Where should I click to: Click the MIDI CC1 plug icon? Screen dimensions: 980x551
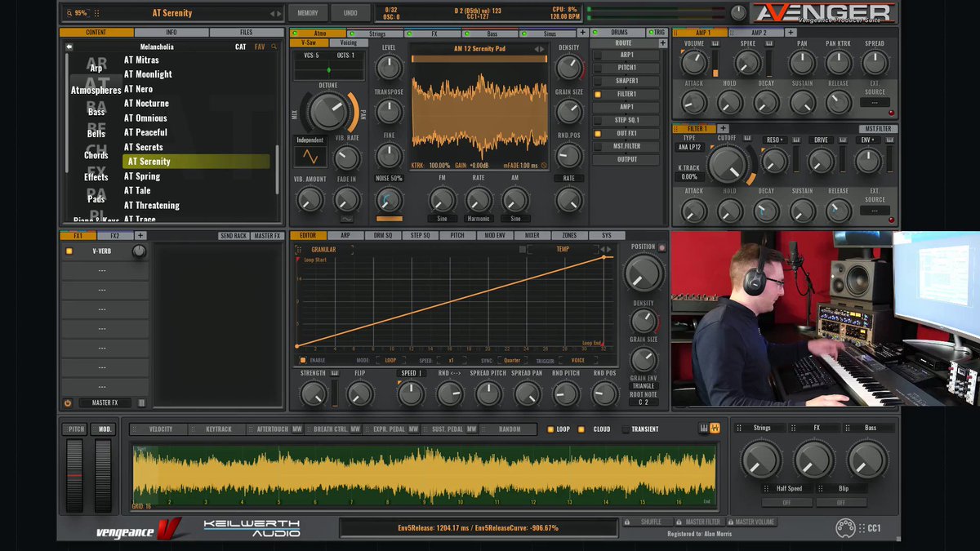point(844,528)
